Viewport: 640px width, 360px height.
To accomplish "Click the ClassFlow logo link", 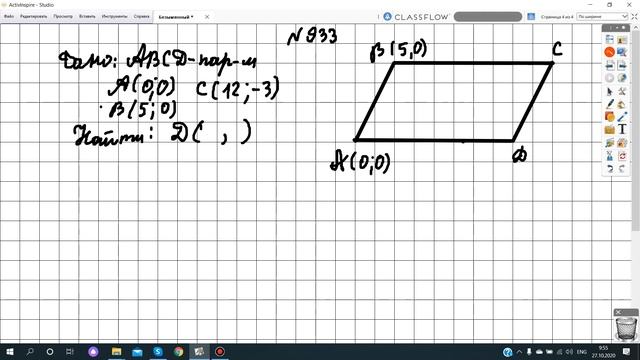I will 416,17.
